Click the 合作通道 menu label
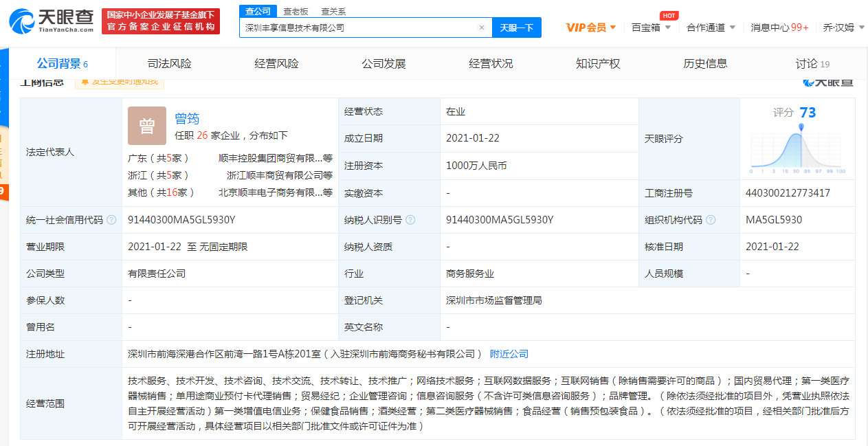This screenshot has width=868, height=446. 706,27
